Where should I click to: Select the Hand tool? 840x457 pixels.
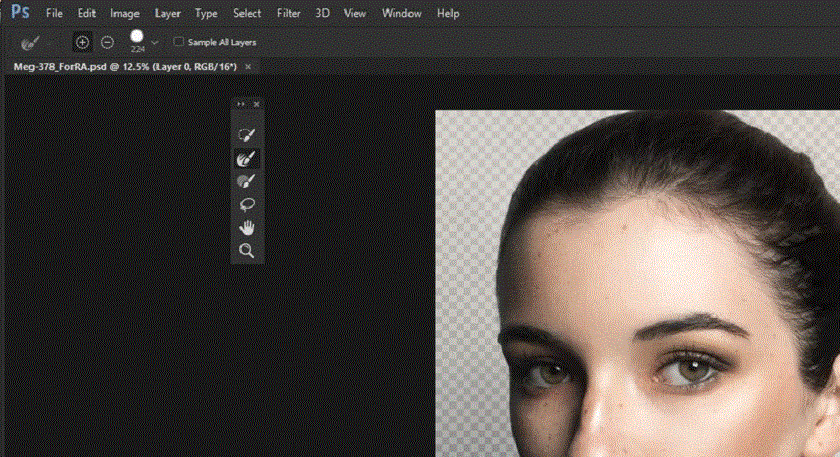tap(246, 228)
